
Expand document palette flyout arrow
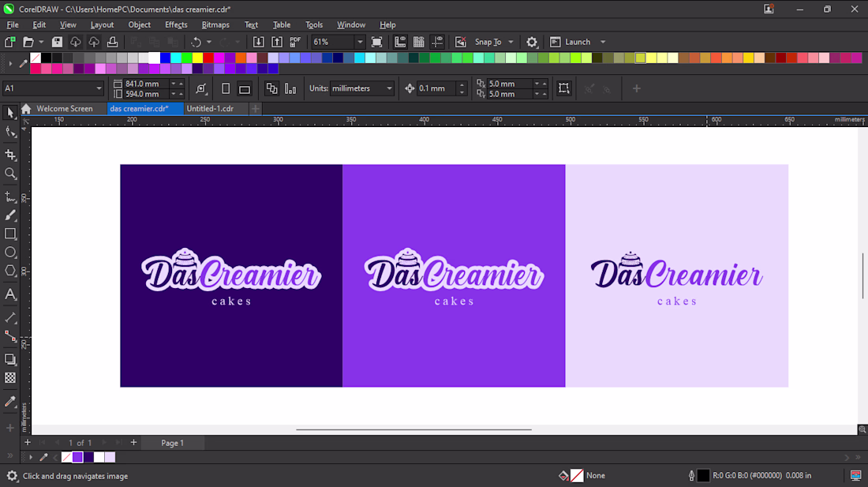point(31,458)
